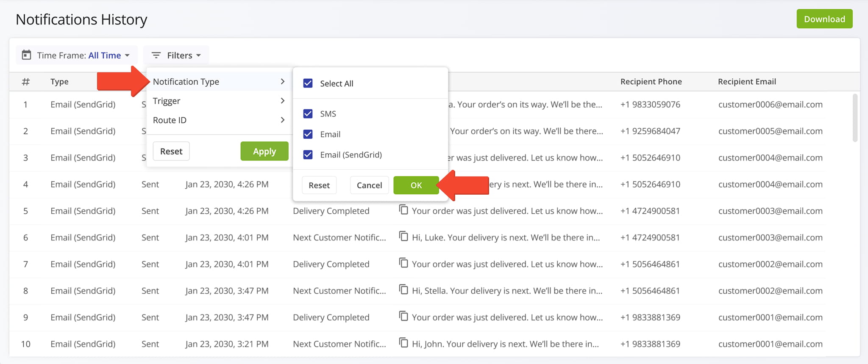Click the # column header

(26, 82)
